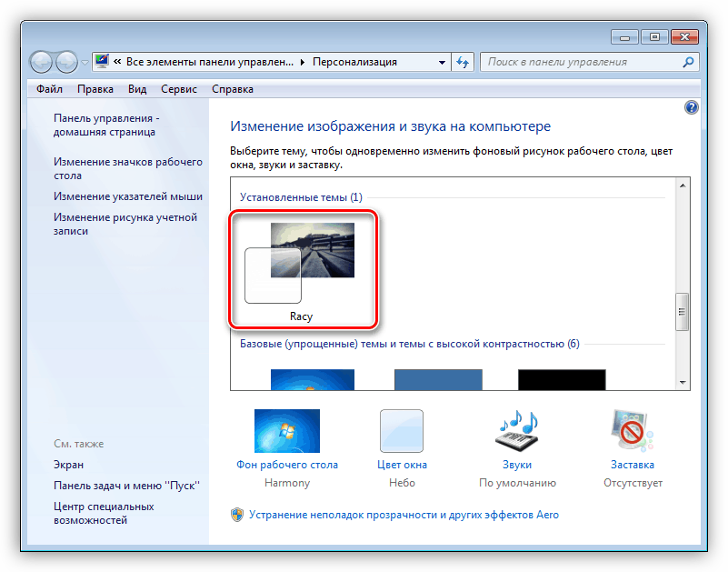Open Центр специальных возможностей

click(x=104, y=514)
